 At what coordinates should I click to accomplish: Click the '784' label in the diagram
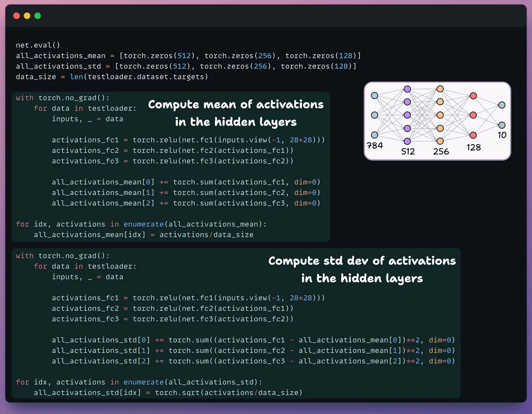tap(375, 145)
